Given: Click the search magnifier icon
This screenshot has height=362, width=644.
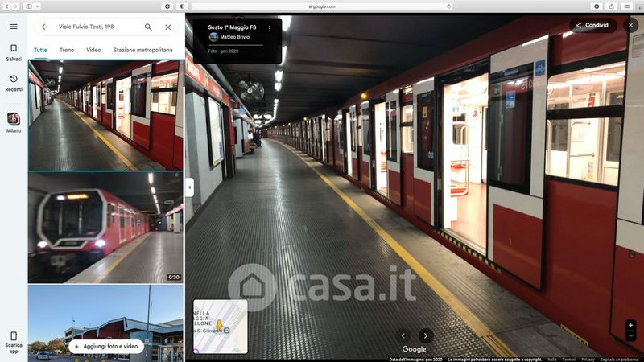Looking at the screenshot, I should [148, 27].
